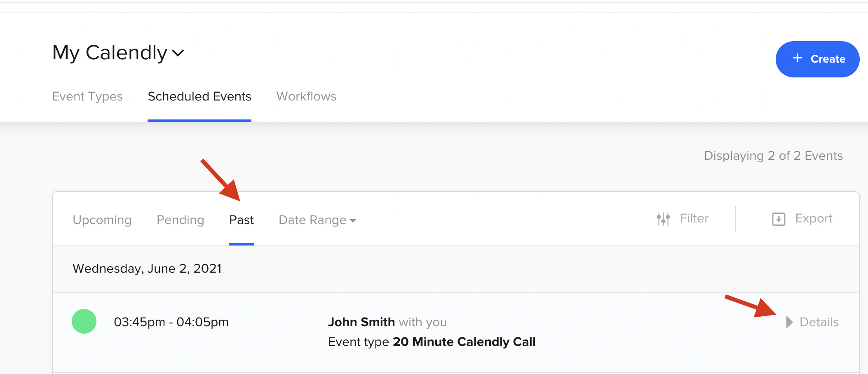
Task: Click the blue Create button
Action: coord(817,59)
